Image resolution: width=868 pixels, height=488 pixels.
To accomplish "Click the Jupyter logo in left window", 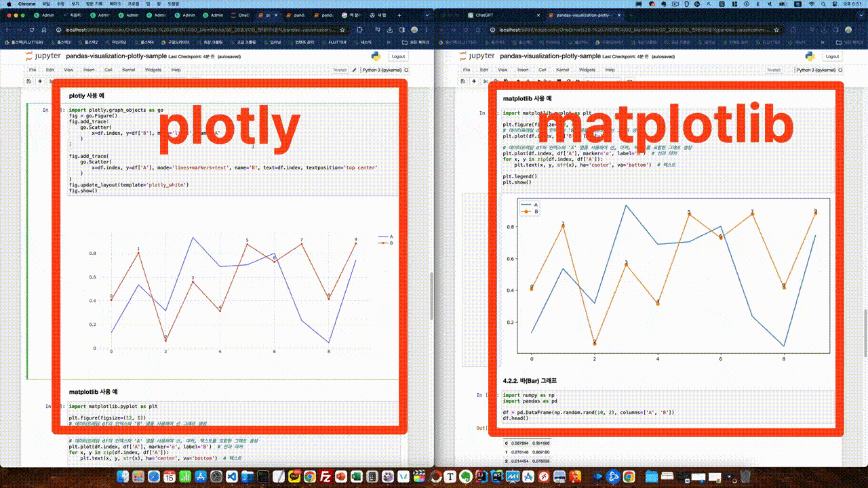I will (43, 56).
